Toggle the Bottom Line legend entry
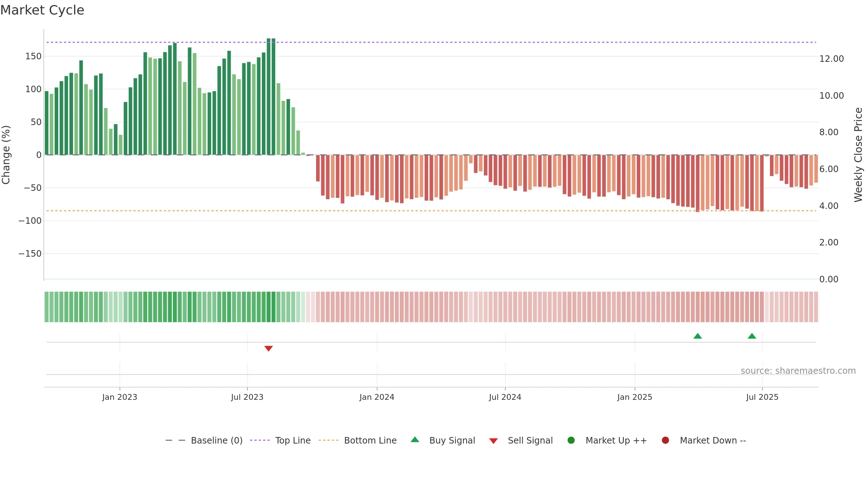 (x=358, y=440)
